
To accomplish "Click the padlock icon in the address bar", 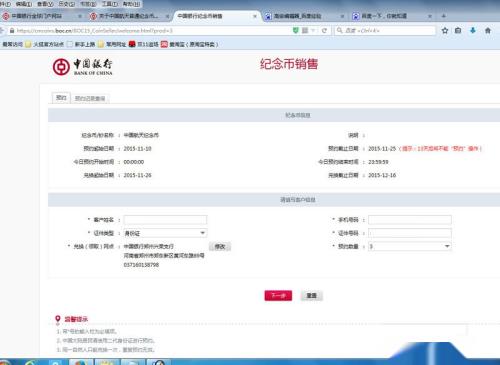I will pyautogui.click(x=12, y=31).
